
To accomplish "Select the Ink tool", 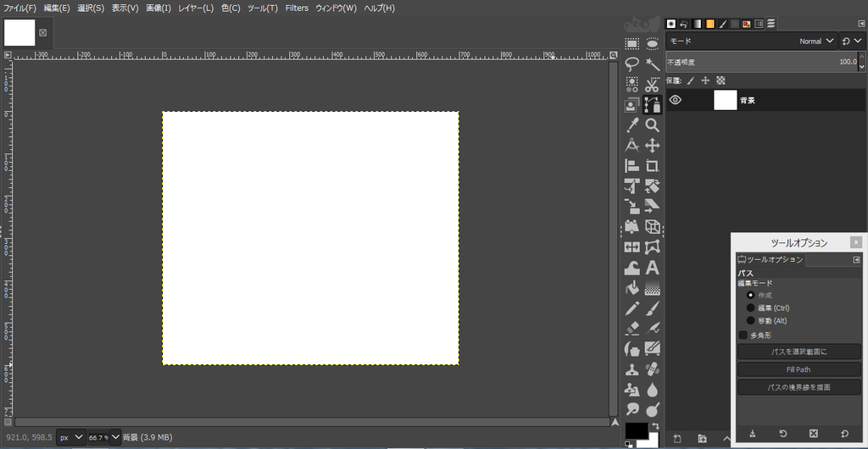I will point(632,349).
